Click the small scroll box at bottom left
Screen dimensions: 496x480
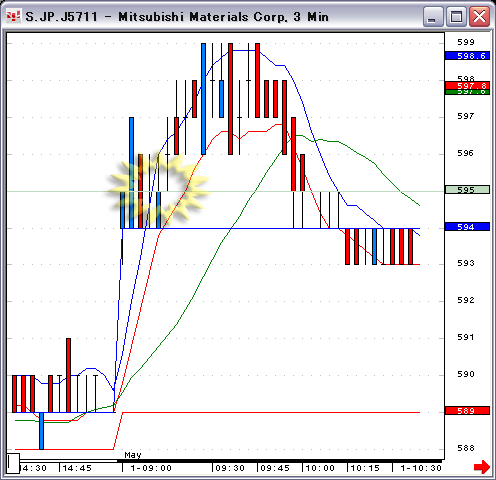(13, 463)
